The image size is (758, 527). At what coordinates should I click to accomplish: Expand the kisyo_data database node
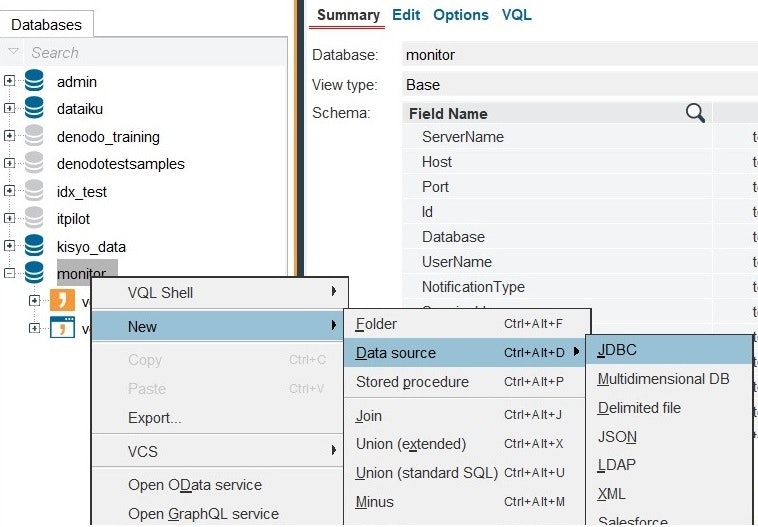tap(9, 246)
